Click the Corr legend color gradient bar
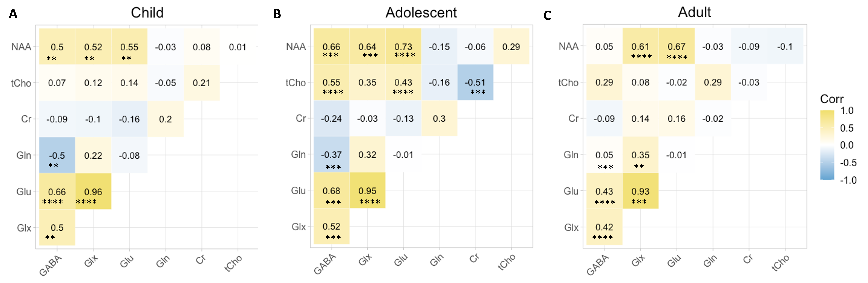The image size is (868, 283). click(x=827, y=145)
